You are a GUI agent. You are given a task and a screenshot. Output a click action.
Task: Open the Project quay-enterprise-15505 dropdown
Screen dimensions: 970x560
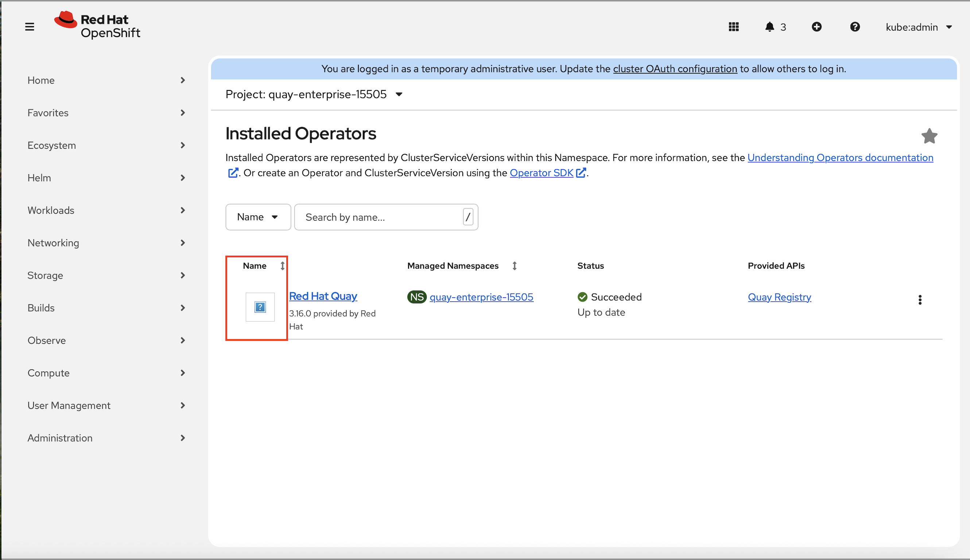click(314, 94)
